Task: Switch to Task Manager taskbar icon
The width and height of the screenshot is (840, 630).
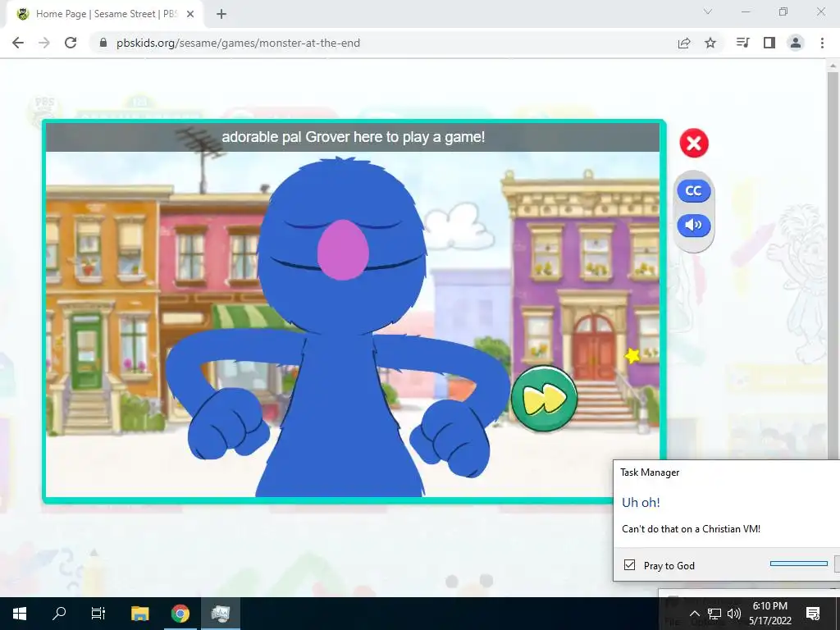Action: click(220, 614)
